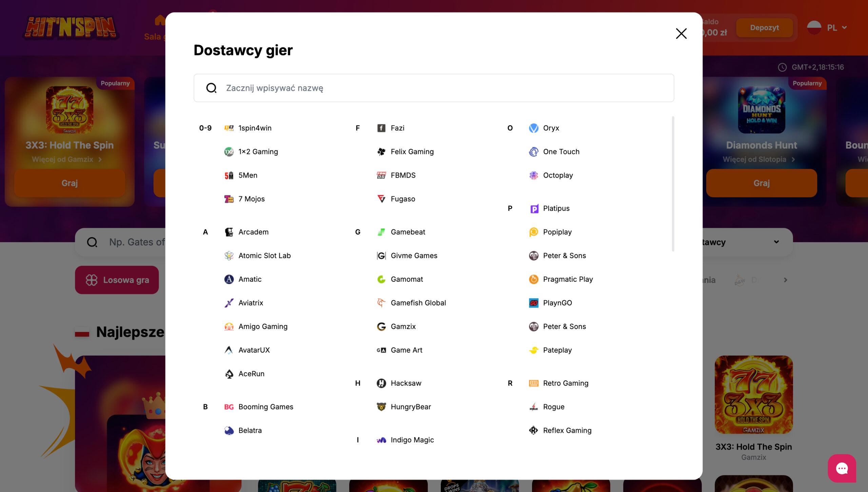Choose the Aviatrix provider icon

pyautogui.click(x=229, y=303)
